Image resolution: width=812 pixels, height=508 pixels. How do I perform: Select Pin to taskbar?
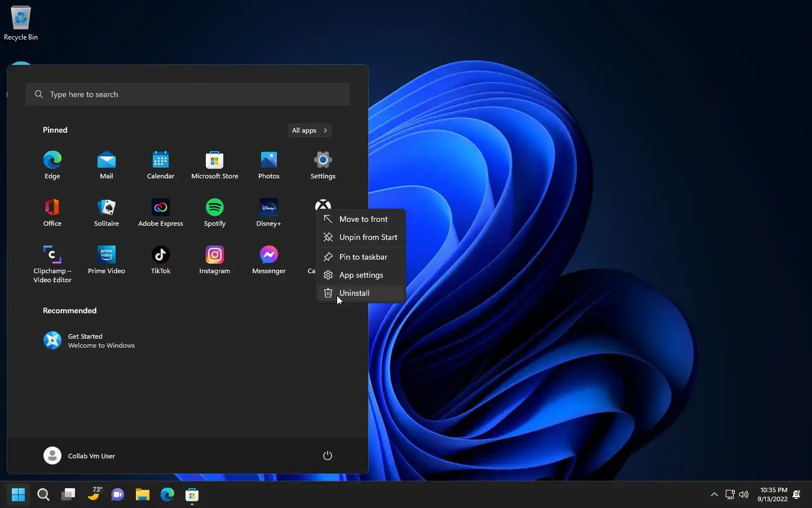coord(361,257)
